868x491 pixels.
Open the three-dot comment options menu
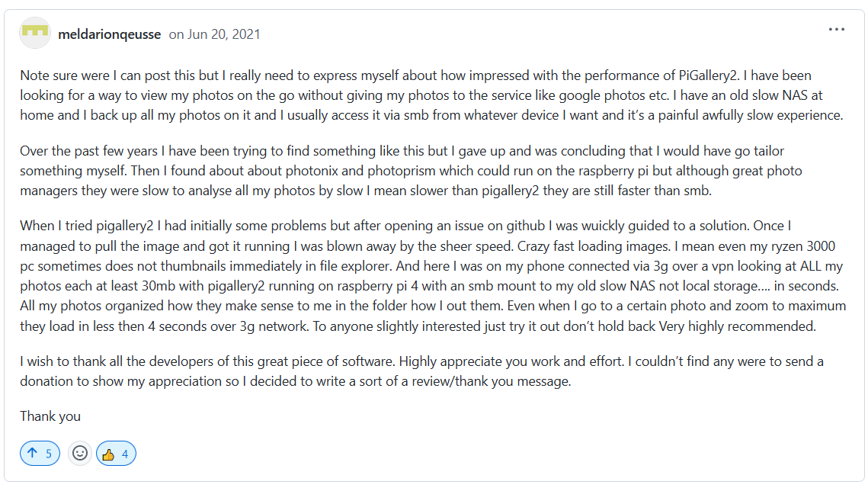[836, 30]
